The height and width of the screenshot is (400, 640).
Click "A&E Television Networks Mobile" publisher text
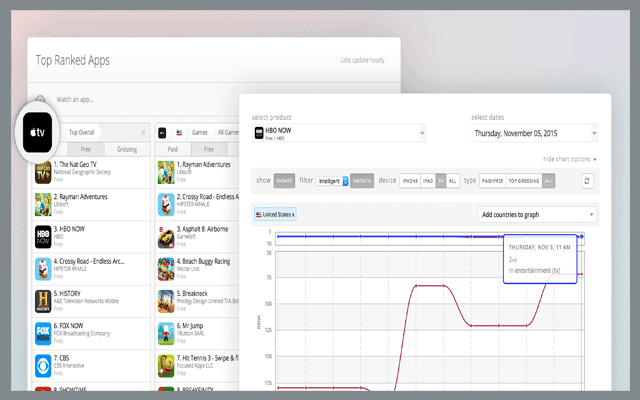(86, 301)
